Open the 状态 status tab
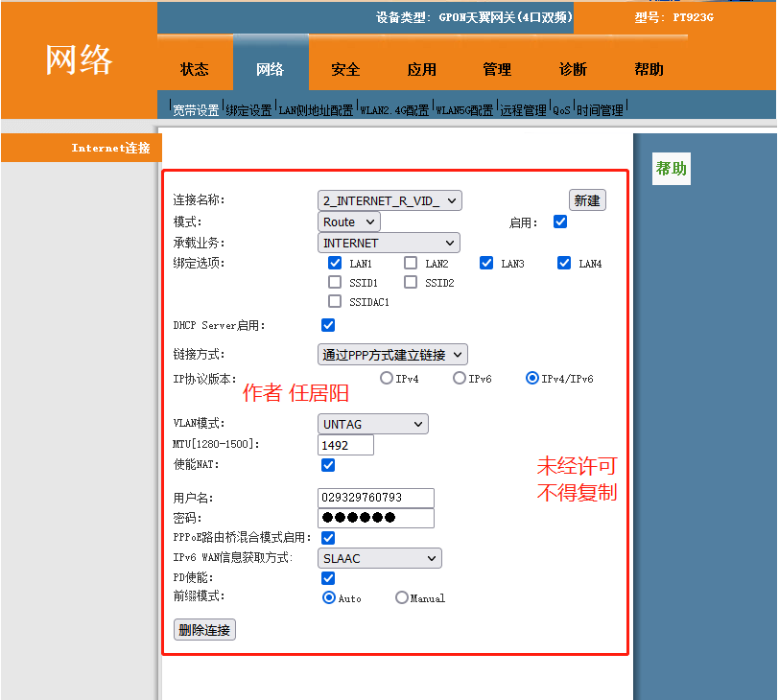779x700 pixels. pyautogui.click(x=195, y=69)
